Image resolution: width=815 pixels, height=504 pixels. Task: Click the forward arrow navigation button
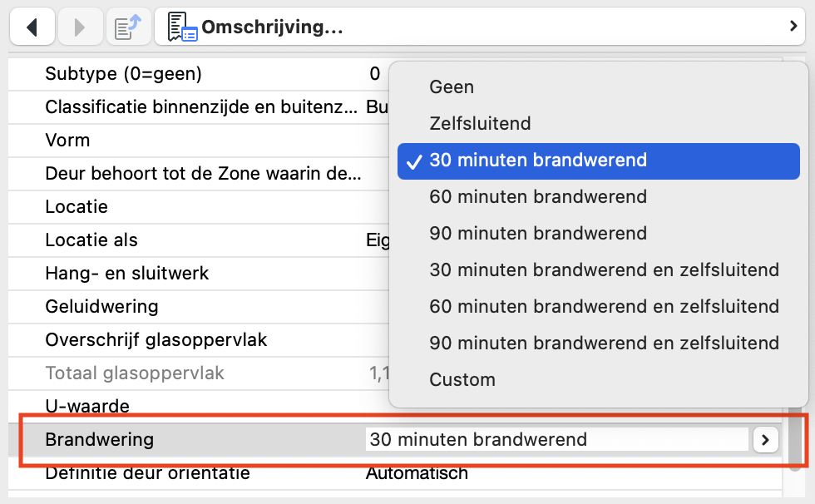tap(80, 27)
